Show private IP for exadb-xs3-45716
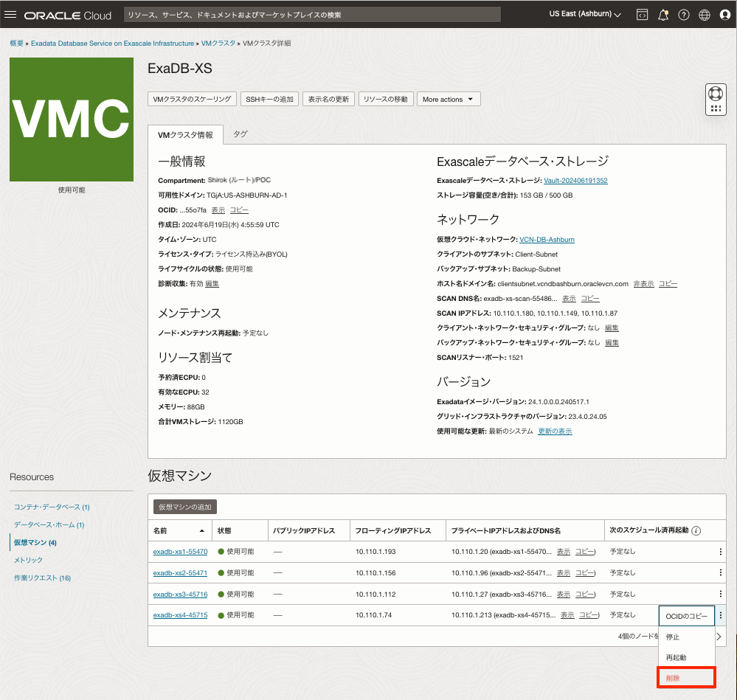The width and height of the screenshot is (737, 700). click(x=564, y=595)
